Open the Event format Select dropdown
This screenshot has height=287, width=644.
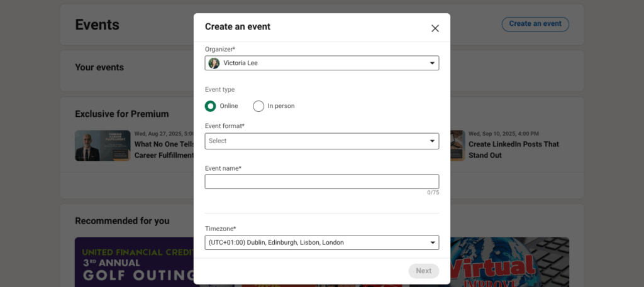[x=322, y=141]
